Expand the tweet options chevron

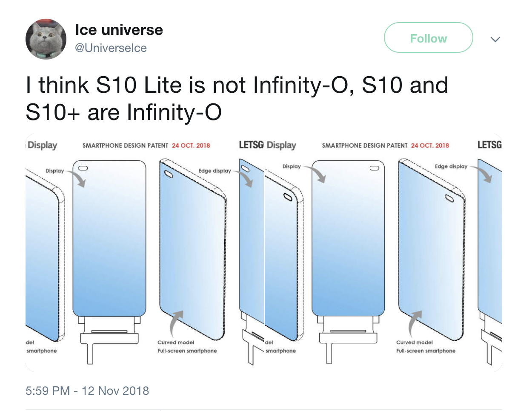pyautogui.click(x=495, y=40)
